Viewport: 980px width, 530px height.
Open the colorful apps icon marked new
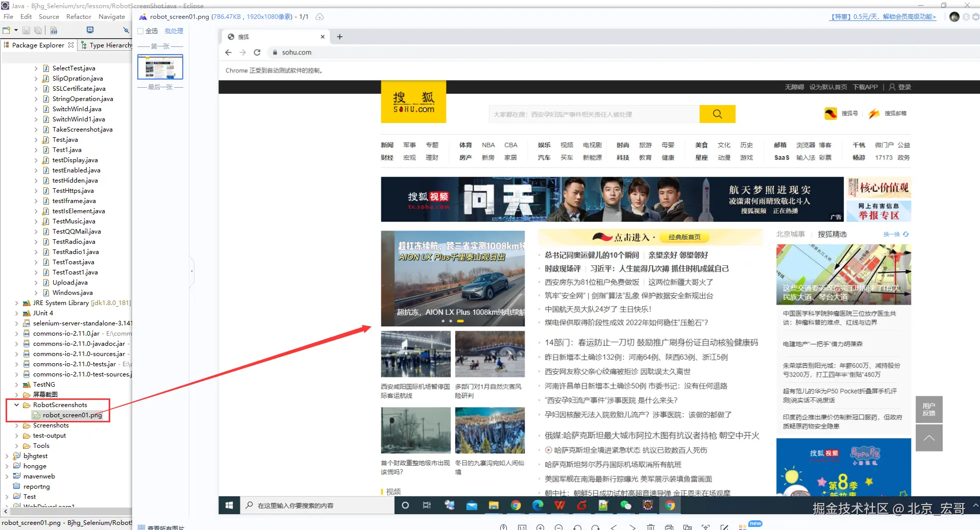[x=743, y=527]
